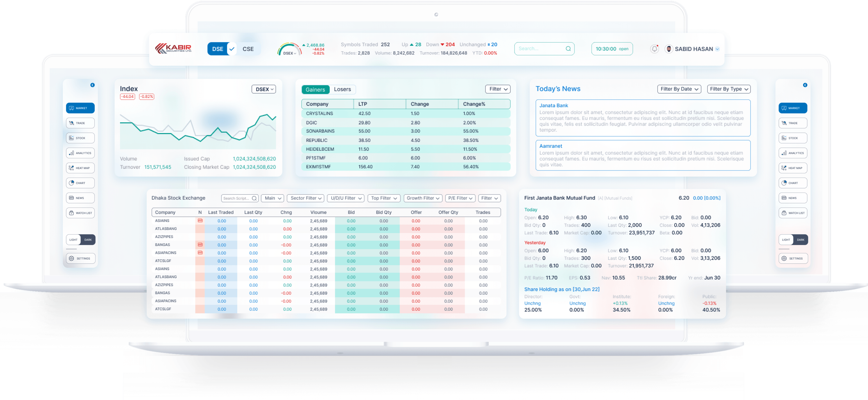
Task: Open news icon on first BANGAS row
Action: [x=200, y=245]
